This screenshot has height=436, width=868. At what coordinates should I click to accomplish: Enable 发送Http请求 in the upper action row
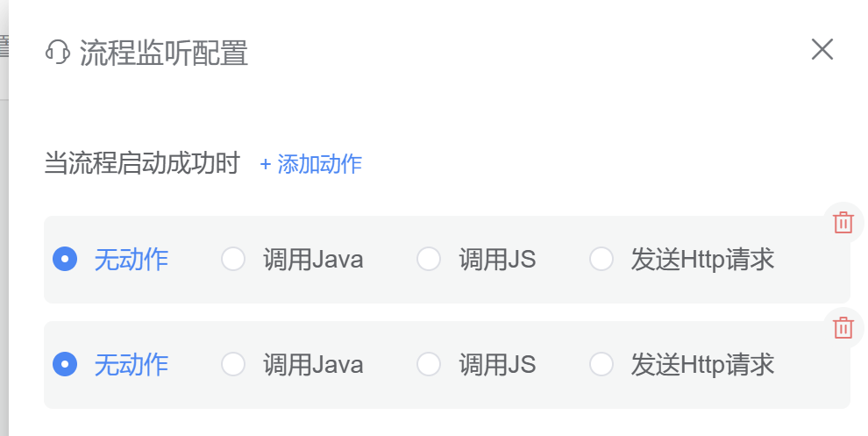point(601,259)
